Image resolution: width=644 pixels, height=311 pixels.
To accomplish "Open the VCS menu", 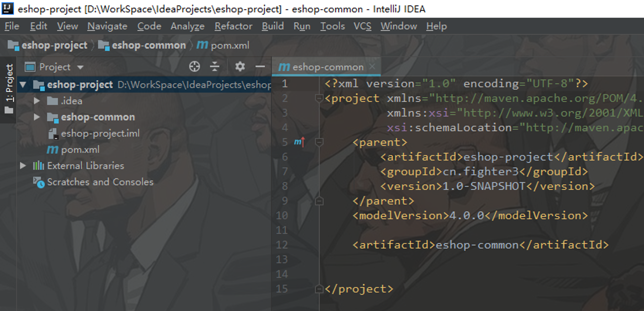I will (362, 26).
